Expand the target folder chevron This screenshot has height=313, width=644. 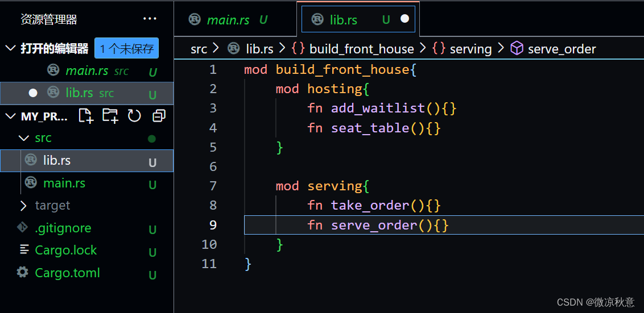23,205
